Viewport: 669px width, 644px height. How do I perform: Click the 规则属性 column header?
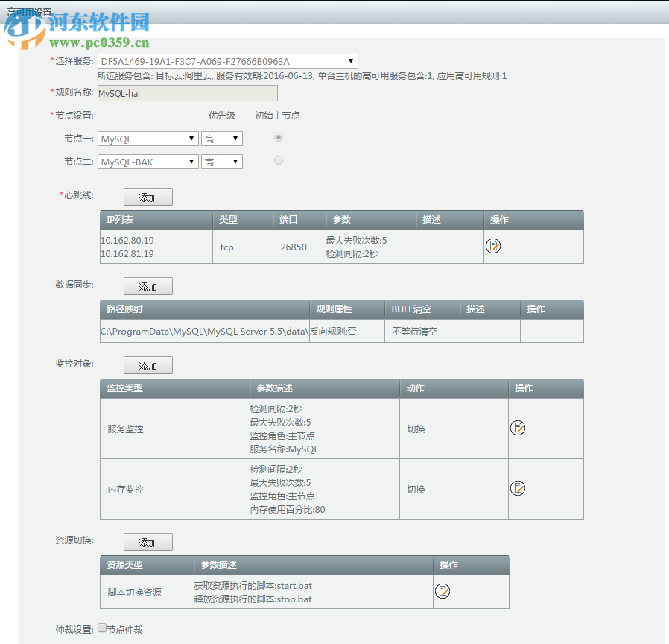pyautogui.click(x=347, y=309)
